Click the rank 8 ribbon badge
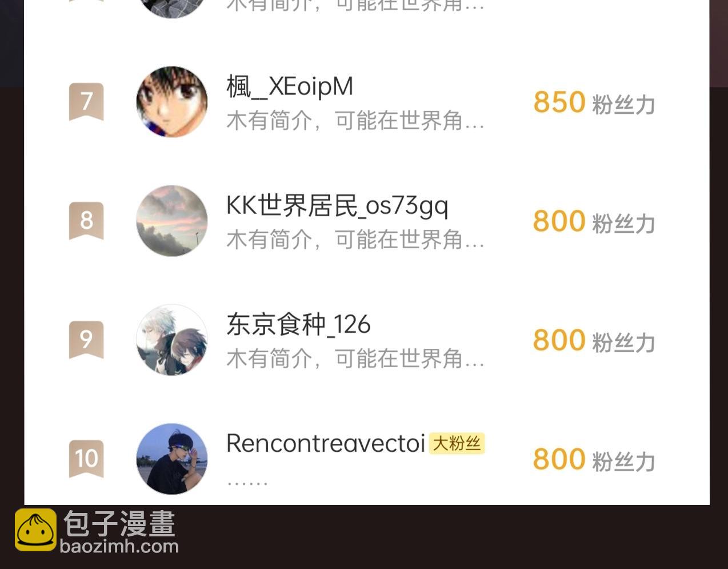 pos(86,221)
